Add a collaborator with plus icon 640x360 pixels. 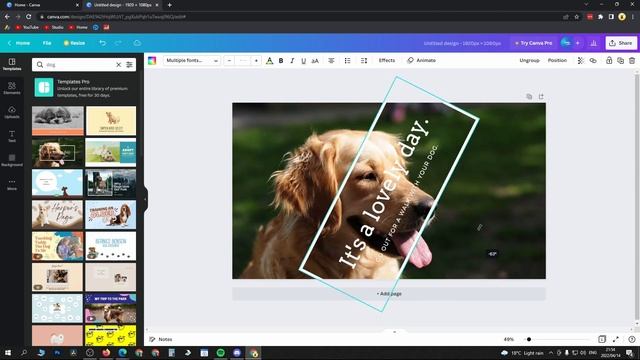578,43
